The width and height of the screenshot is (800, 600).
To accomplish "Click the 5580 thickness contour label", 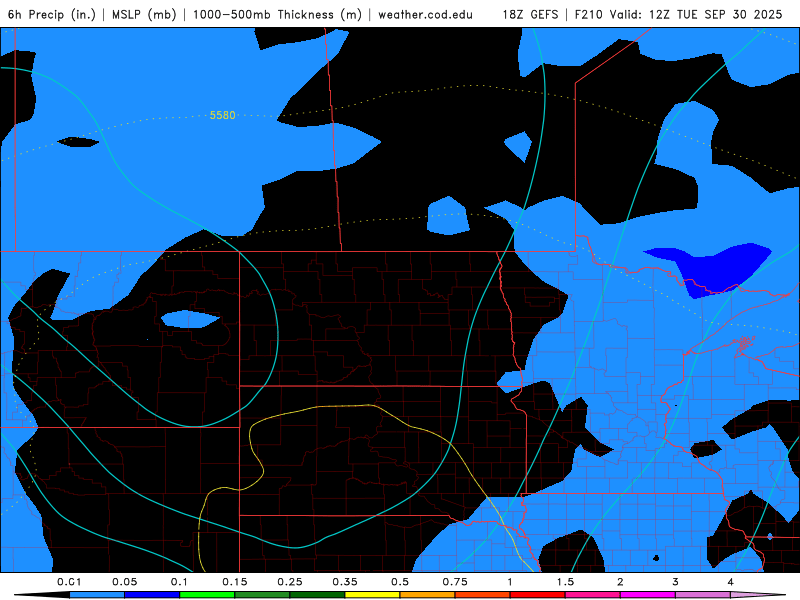I will [x=222, y=115].
